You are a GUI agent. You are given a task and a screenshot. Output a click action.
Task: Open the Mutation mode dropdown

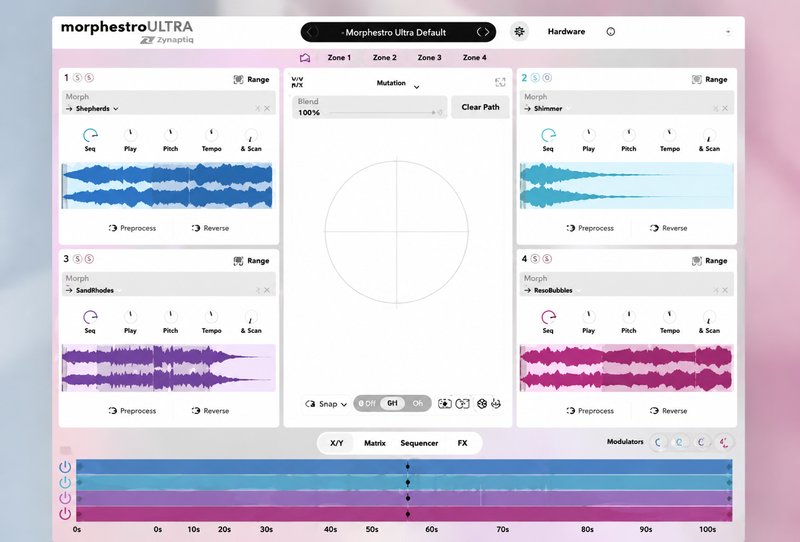[398, 84]
